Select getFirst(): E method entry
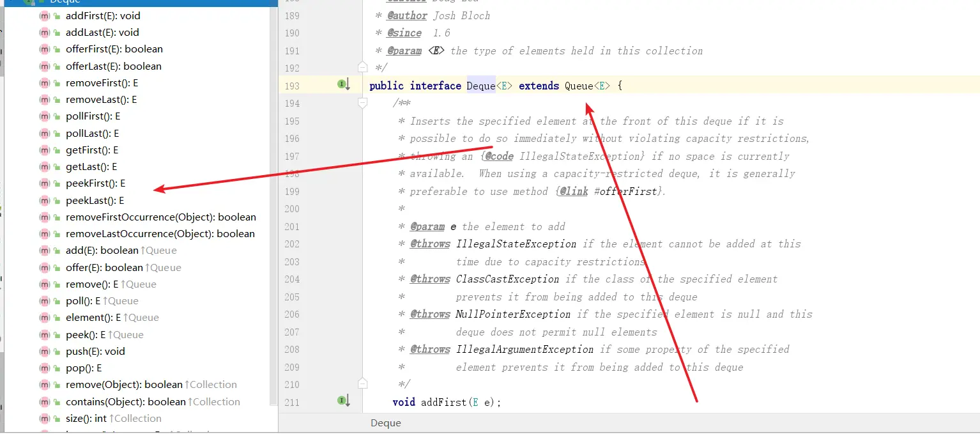 pyautogui.click(x=92, y=150)
